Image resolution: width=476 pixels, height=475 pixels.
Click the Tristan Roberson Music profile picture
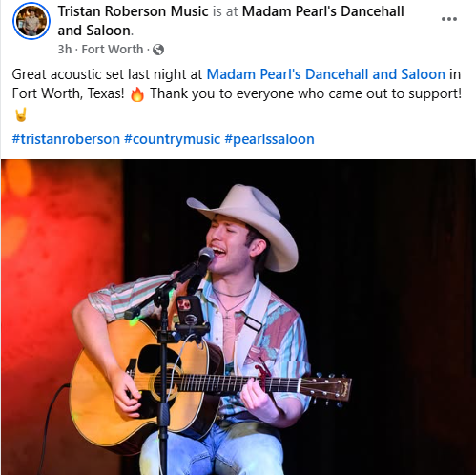click(31, 21)
